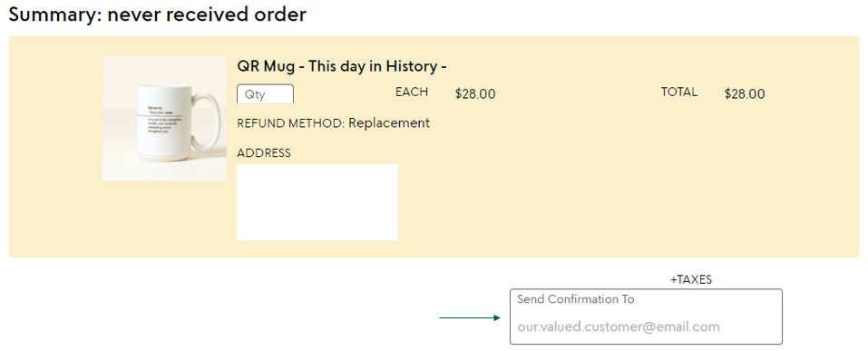
Task: Click the our.valued.customer@email.com placeholder text
Action: pyautogui.click(x=619, y=327)
